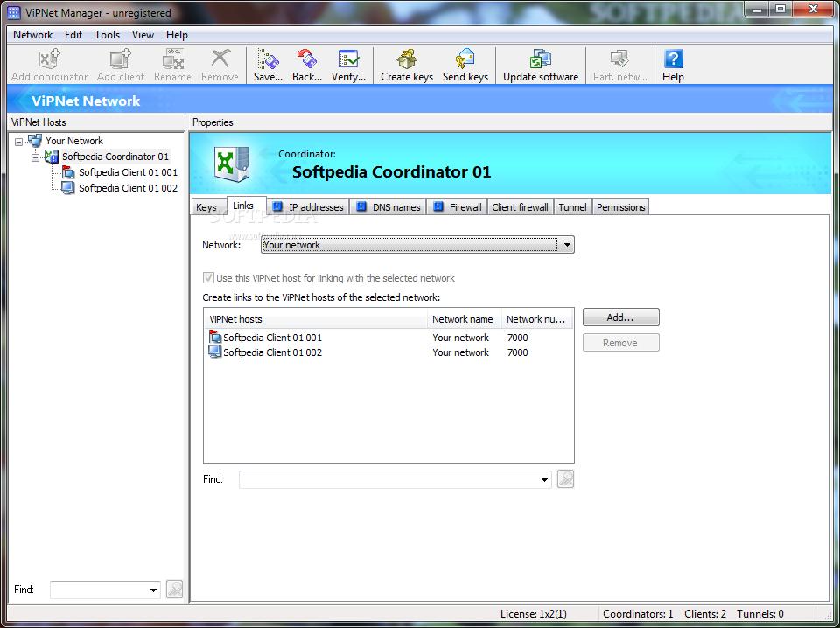Viewport: 840px width, 628px height.
Task: Sort by Network name column header
Action: [465, 319]
